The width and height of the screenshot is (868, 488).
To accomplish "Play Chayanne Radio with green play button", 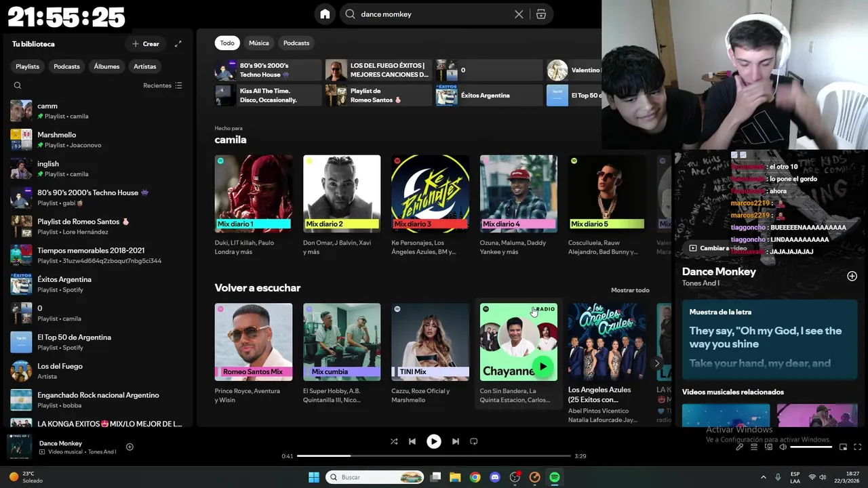I will [542, 367].
